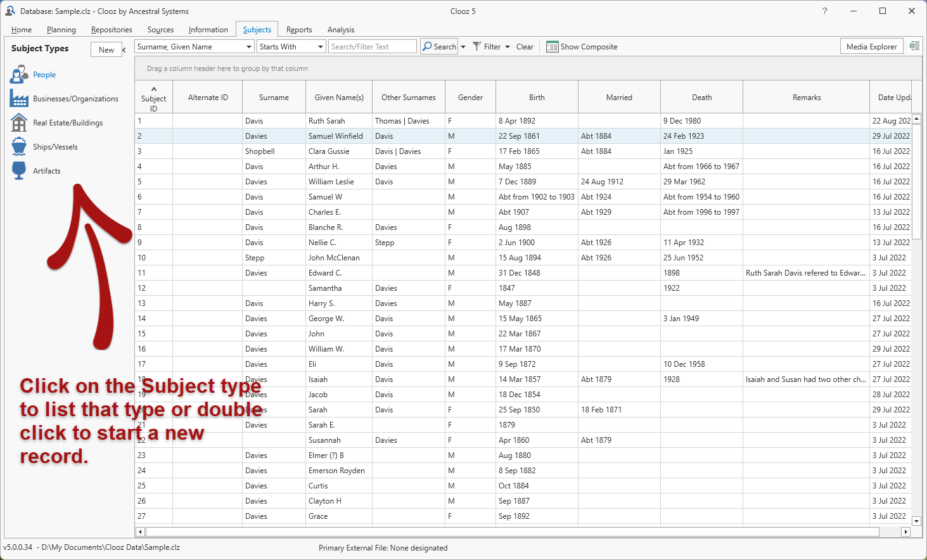
Task: Open the Analysis tab
Action: point(341,30)
